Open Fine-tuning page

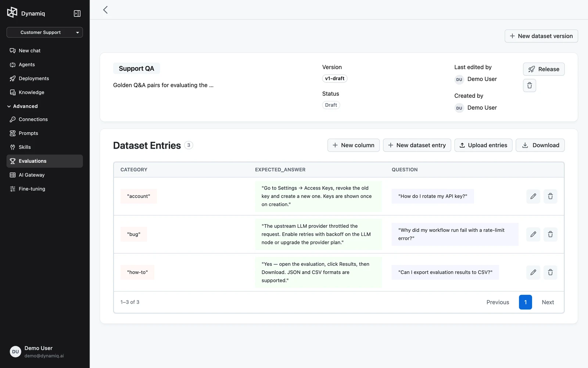tap(44, 189)
